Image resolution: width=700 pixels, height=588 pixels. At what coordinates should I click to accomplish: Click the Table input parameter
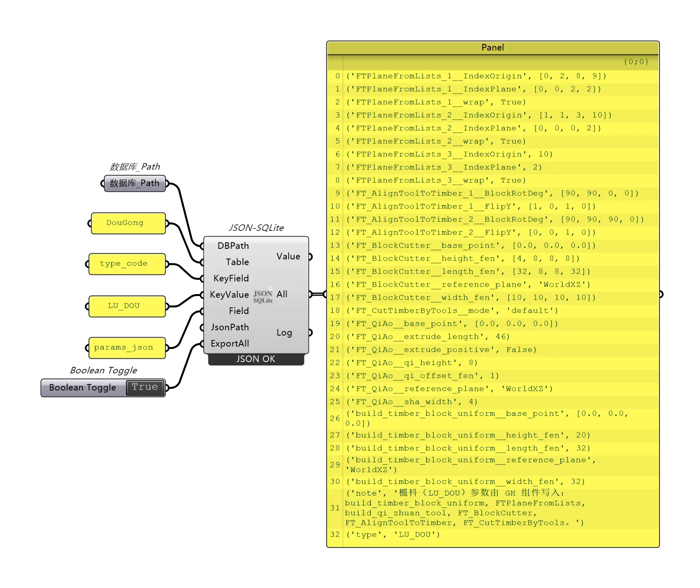[237, 262]
